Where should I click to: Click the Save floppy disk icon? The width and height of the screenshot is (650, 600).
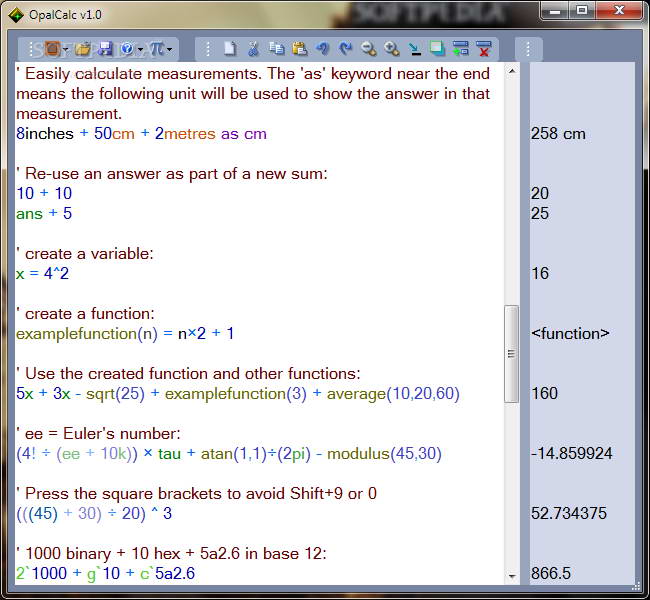pos(105,49)
